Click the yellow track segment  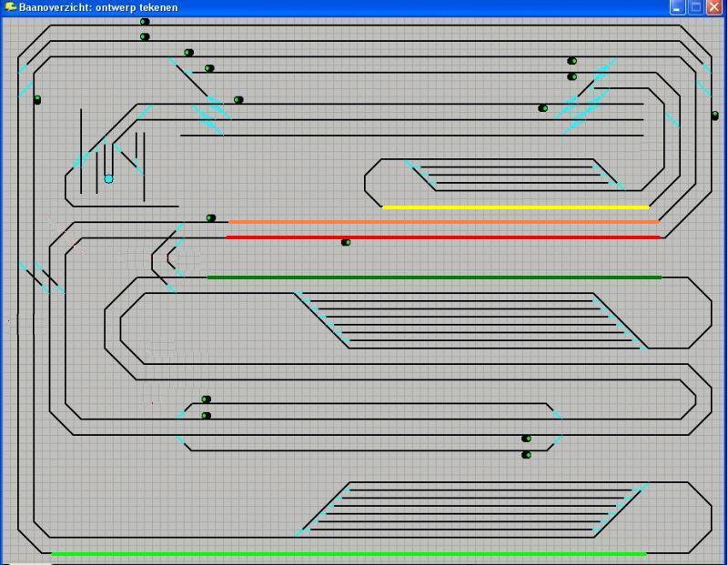(x=515, y=207)
